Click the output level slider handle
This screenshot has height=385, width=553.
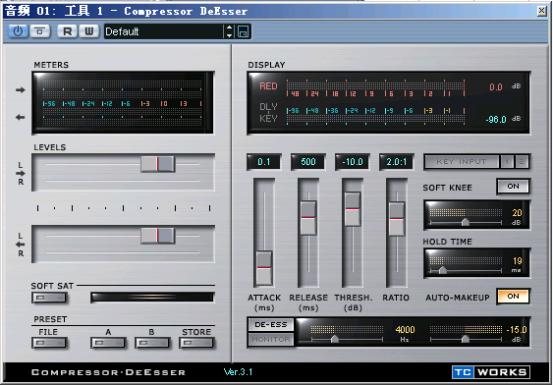[x=157, y=236]
